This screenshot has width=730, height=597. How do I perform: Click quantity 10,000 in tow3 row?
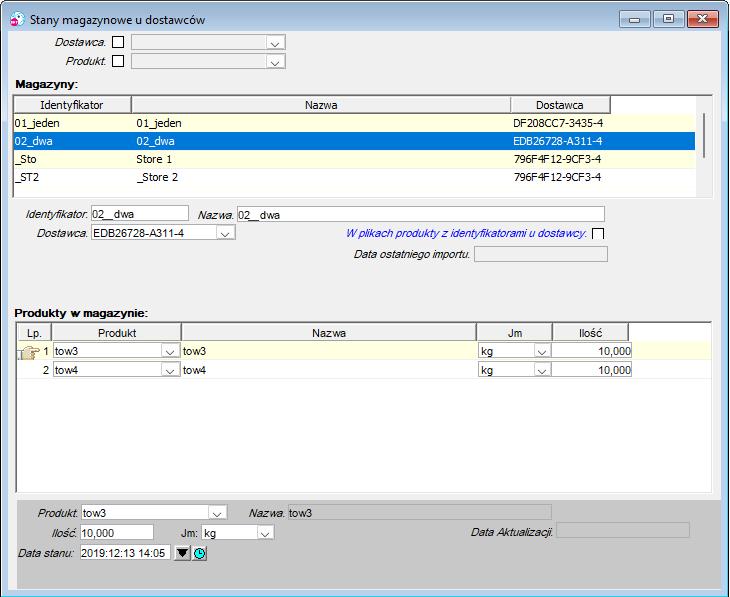[592, 351]
